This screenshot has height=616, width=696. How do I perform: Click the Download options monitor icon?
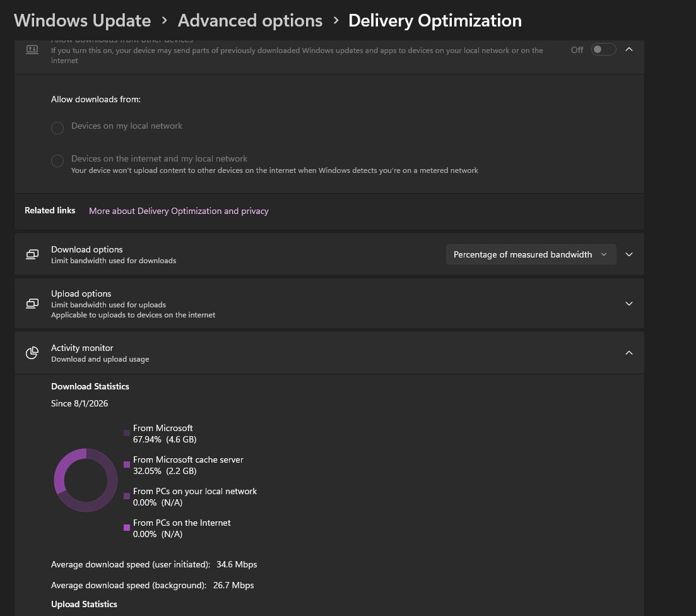(x=32, y=254)
